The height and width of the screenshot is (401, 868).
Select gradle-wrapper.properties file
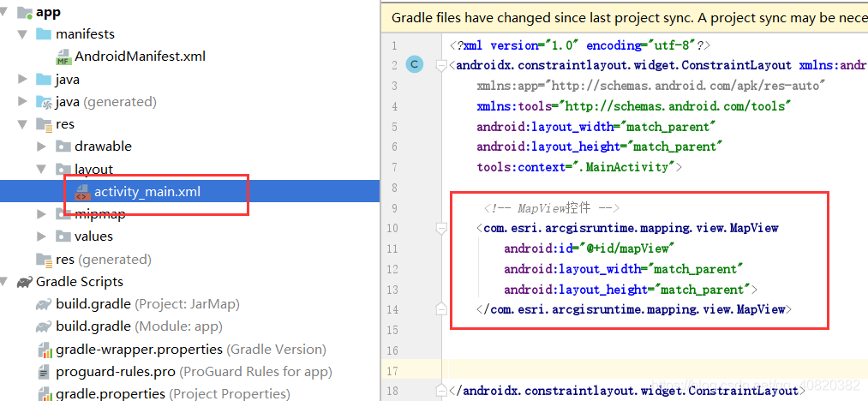coord(190,350)
